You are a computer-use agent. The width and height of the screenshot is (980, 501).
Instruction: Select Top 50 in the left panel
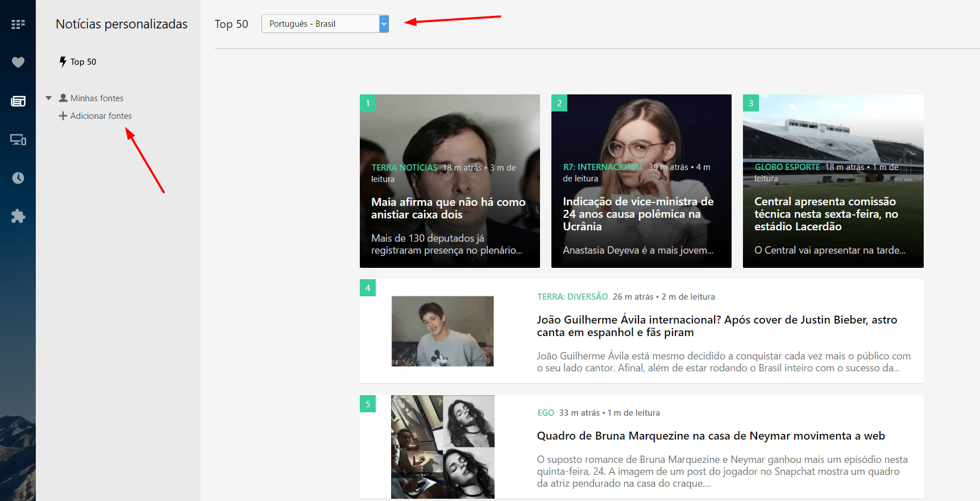(x=84, y=61)
